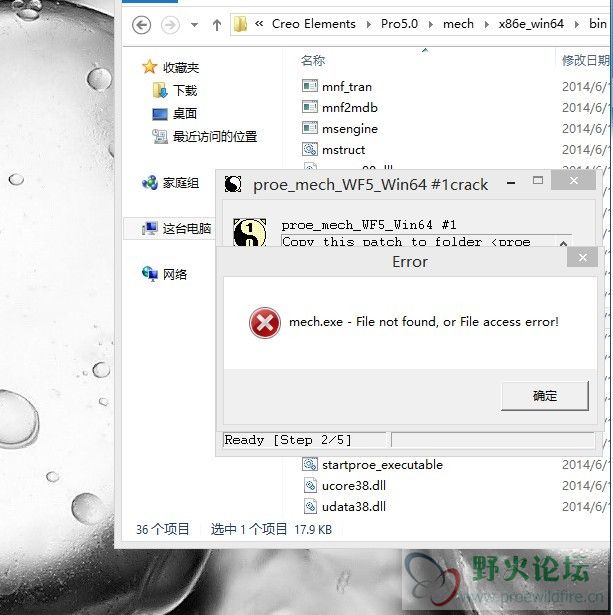Close the Error dialog with X
613x615 pixels.
(x=582, y=257)
